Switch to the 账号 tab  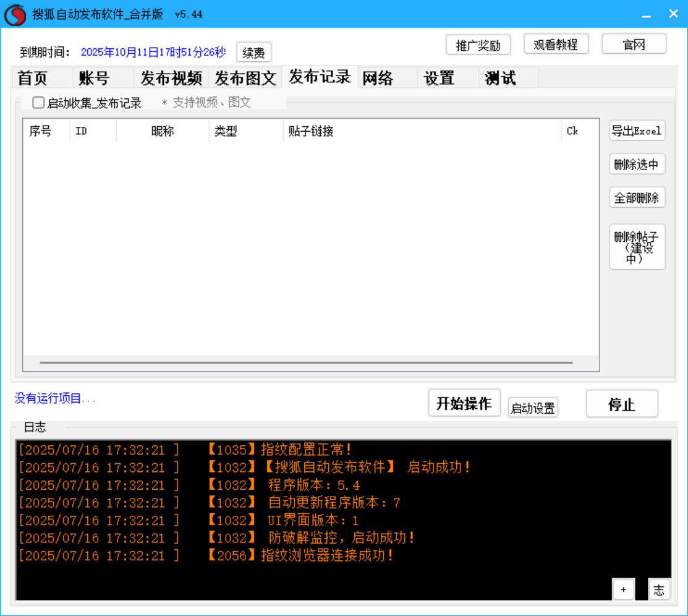(x=103, y=78)
